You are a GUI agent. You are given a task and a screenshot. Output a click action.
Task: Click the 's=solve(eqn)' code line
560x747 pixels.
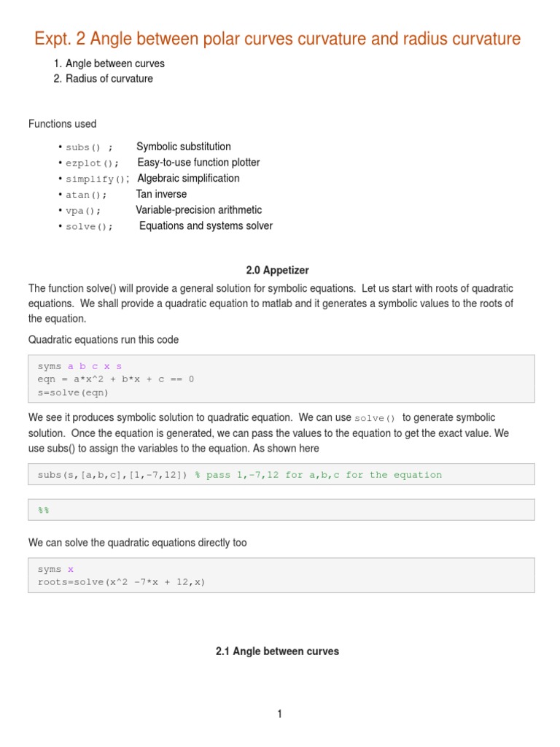pyautogui.click(x=74, y=392)
